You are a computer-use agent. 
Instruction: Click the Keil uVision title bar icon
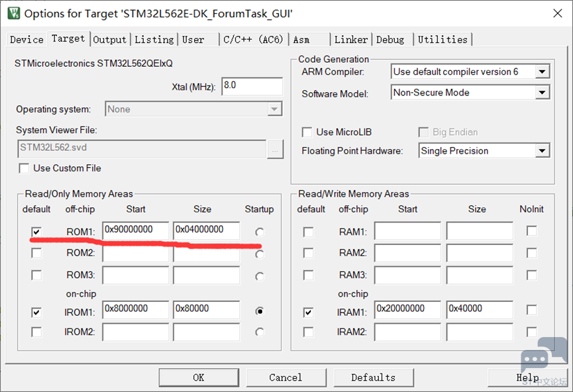[13, 13]
